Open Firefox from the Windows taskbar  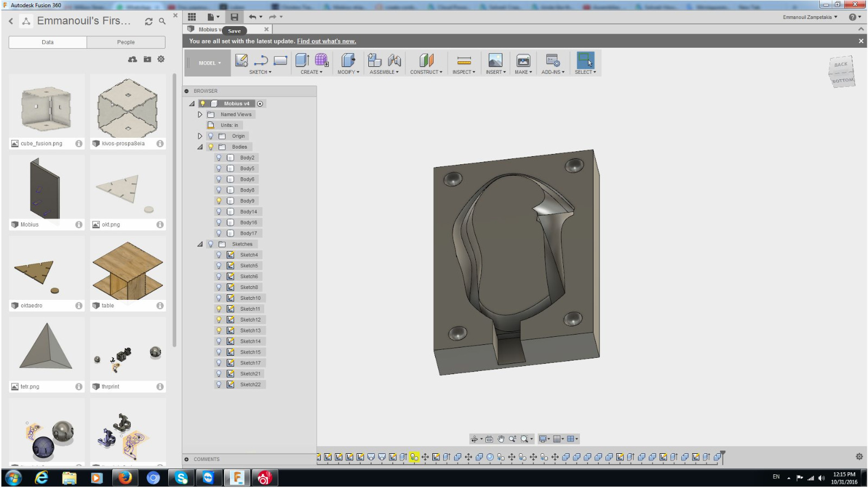coord(125,478)
